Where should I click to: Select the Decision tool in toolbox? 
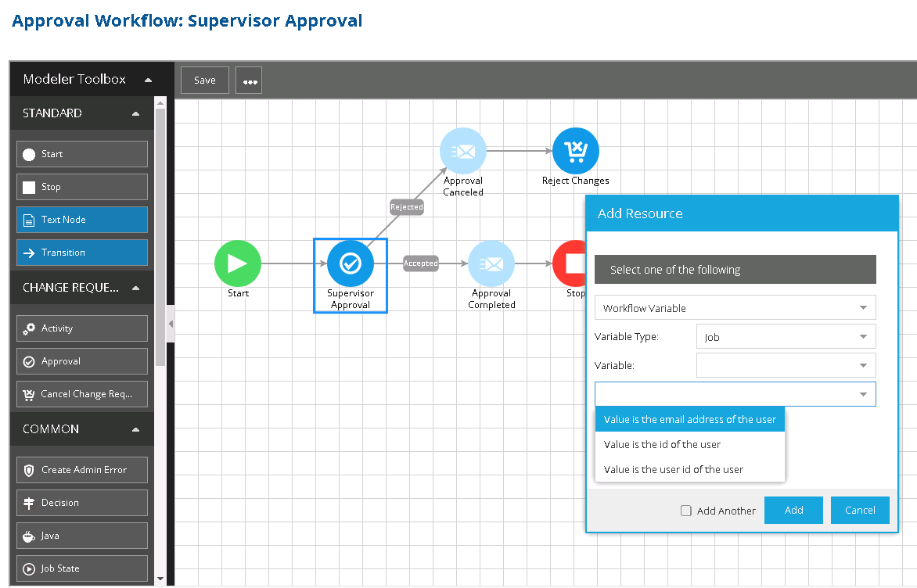point(82,503)
